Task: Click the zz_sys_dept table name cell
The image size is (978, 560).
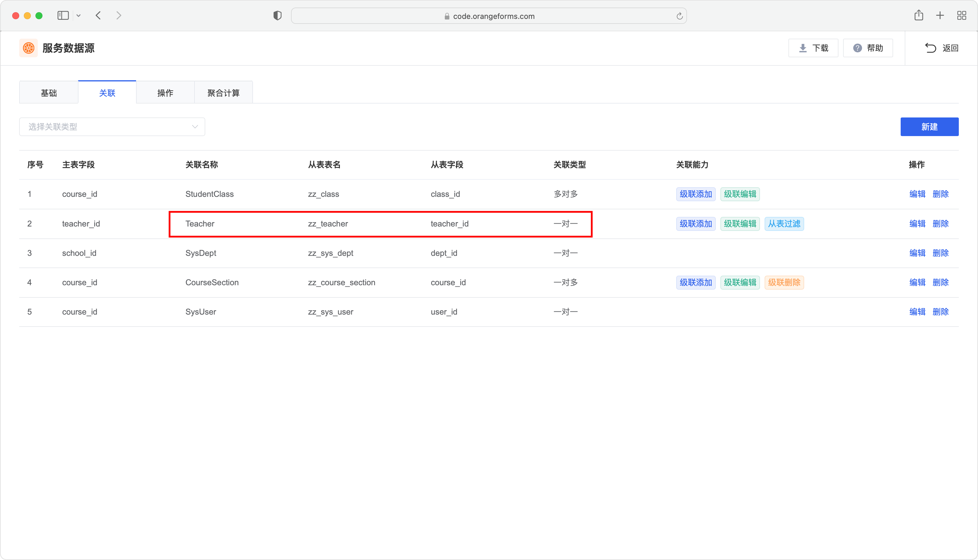Action: [331, 253]
